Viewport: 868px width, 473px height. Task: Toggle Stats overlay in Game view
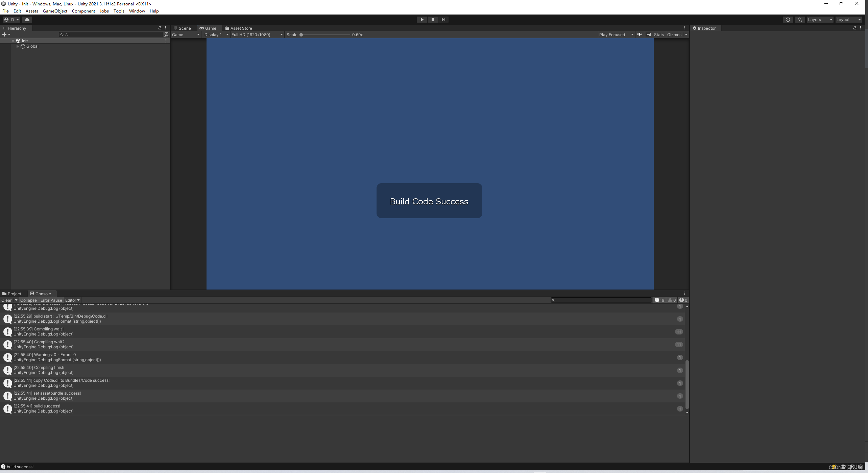coord(658,34)
